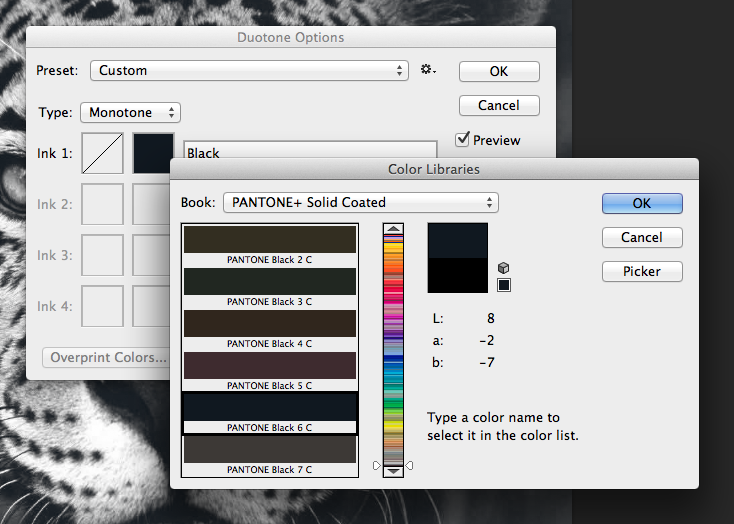Open the preset options gear menu
Image resolution: width=734 pixels, height=524 pixels.
click(x=428, y=70)
